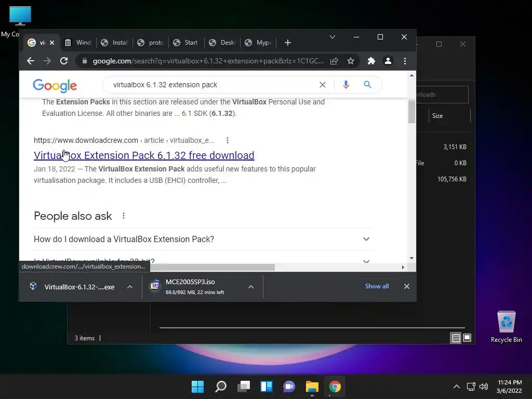The height and width of the screenshot is (399, 532).
Task: Switch Explorer to large icons view
Action: [467, 338]
